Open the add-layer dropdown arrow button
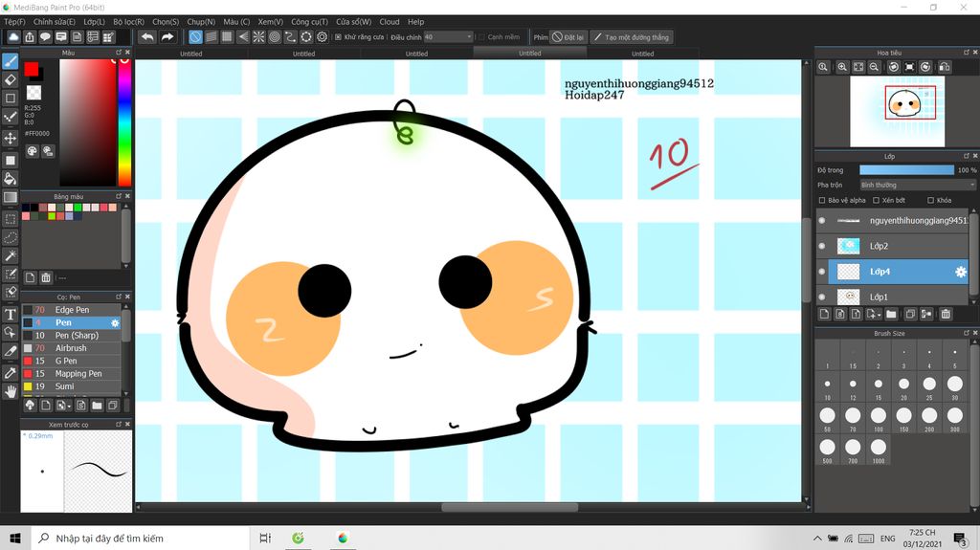 (x=874, y=314)
